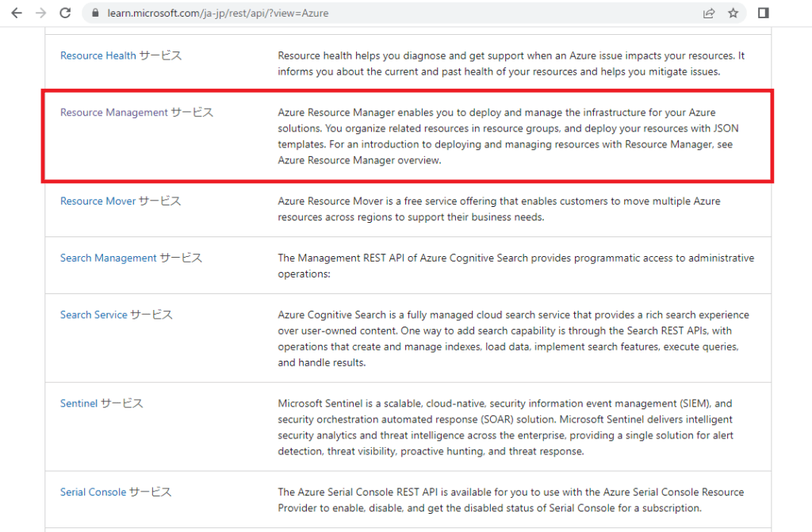Navigate back to the previous page
This screenshot has height=532, width=812.
(x=17, y=13)
